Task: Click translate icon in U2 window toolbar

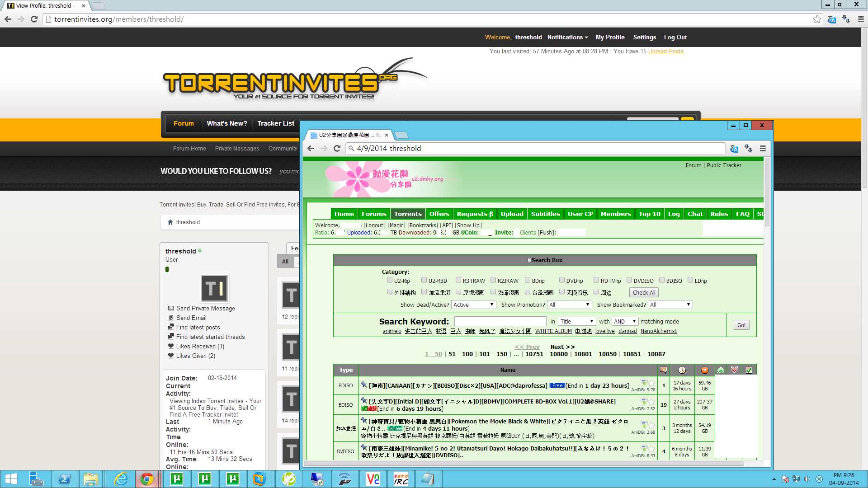Action: pyautogui.click(x=734, y=149)
